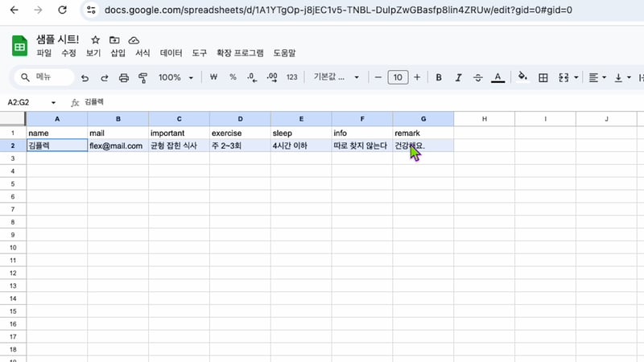
Task: Open the 데이터 menu
Action: (x=171, y=53)
